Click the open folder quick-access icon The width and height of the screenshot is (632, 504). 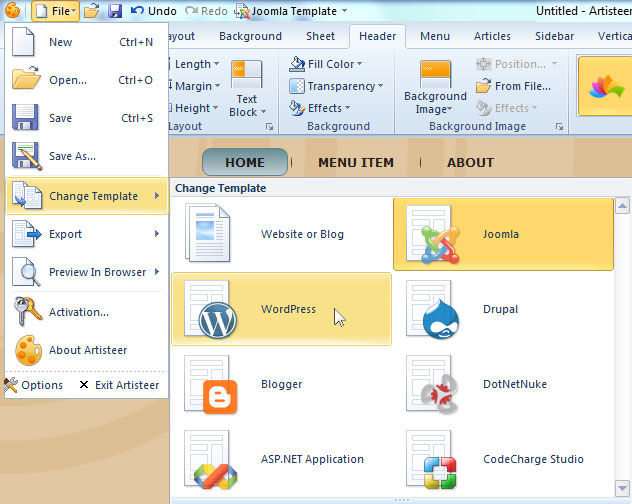pos(92,11)
